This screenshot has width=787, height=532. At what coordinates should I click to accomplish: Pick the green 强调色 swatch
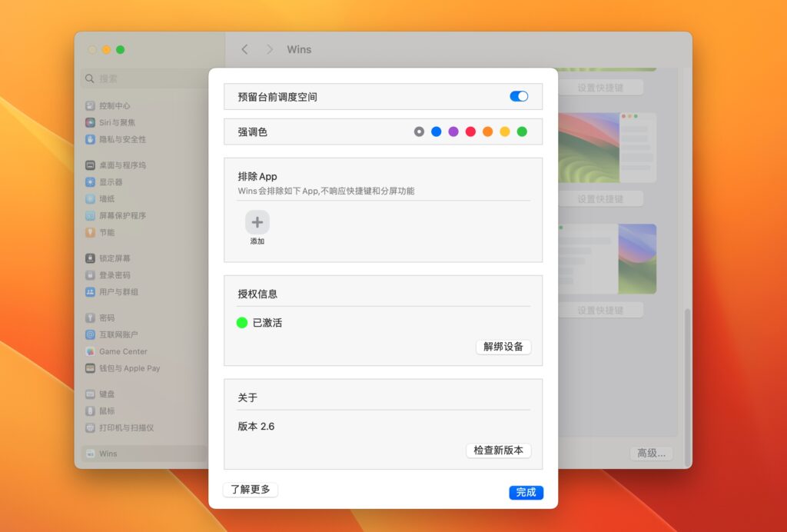point(523,131)
